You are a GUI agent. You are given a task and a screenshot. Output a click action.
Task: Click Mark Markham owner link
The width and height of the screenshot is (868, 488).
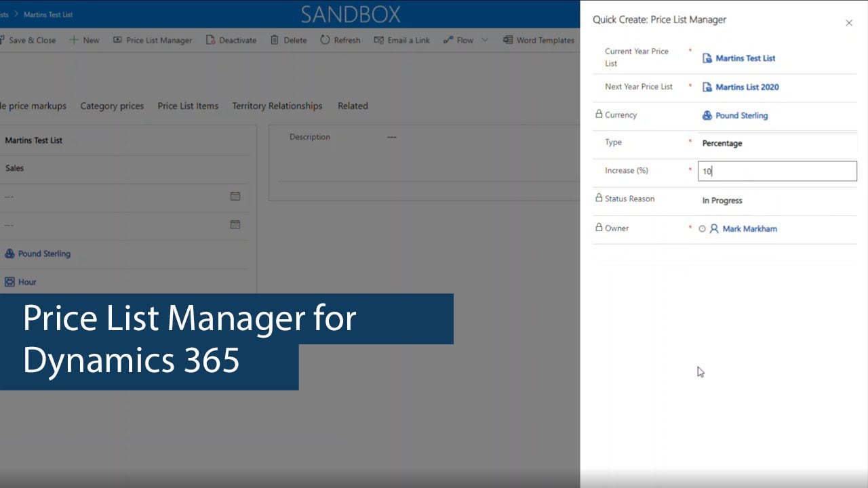click(x=750, y=229)
